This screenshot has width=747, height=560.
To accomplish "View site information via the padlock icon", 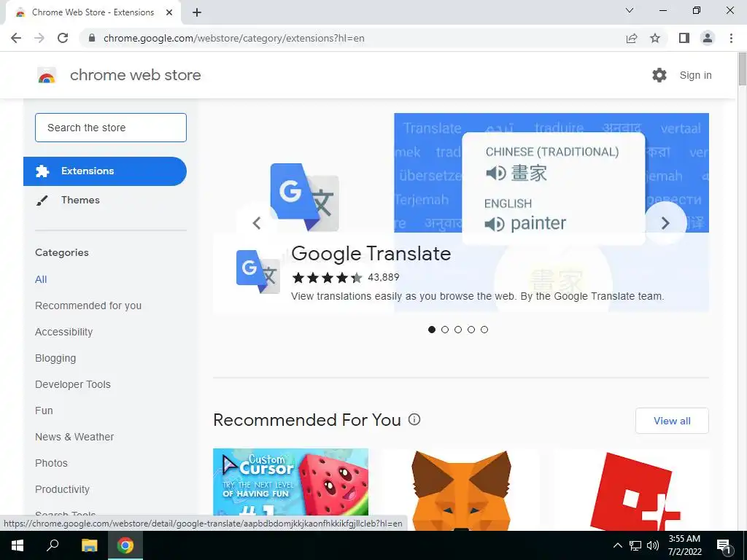I will [92, 38].
